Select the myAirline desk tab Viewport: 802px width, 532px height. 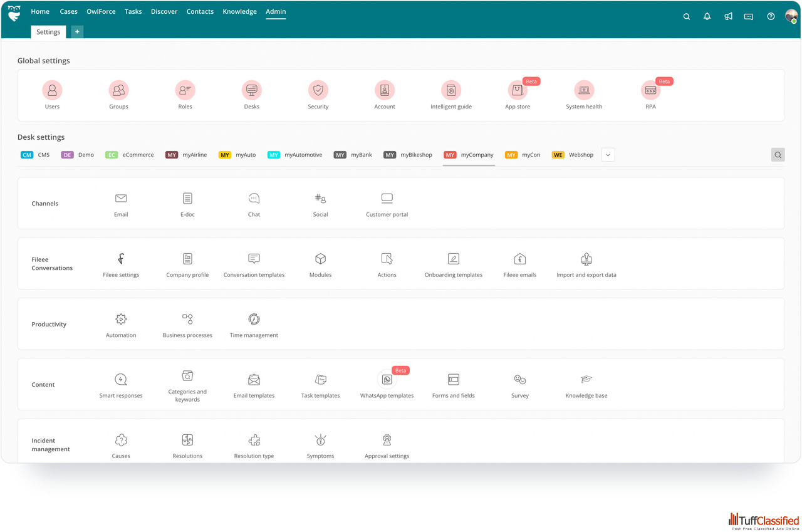186,155
